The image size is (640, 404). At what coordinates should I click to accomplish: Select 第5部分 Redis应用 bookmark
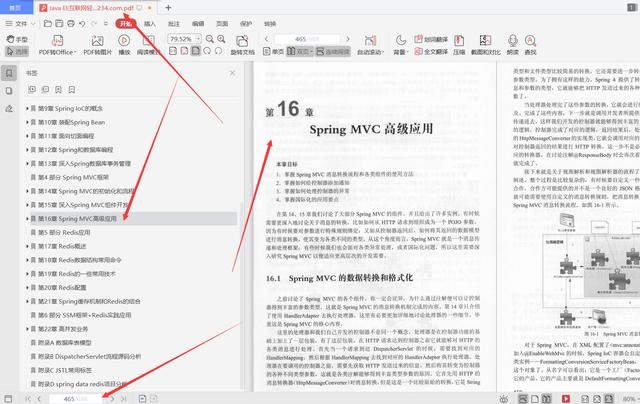64,232
